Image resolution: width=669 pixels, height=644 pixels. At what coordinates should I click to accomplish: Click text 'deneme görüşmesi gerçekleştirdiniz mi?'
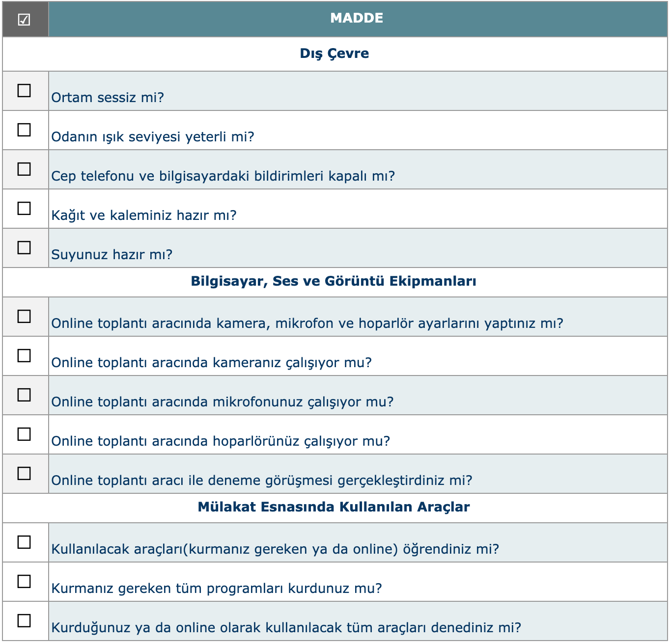[x=340, y=481]
